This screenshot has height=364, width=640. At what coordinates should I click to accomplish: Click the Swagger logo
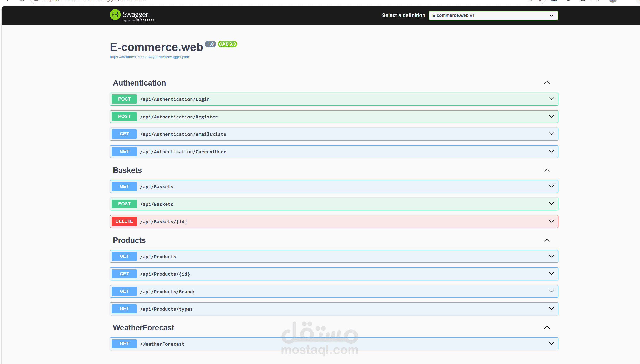click(132, 16)
